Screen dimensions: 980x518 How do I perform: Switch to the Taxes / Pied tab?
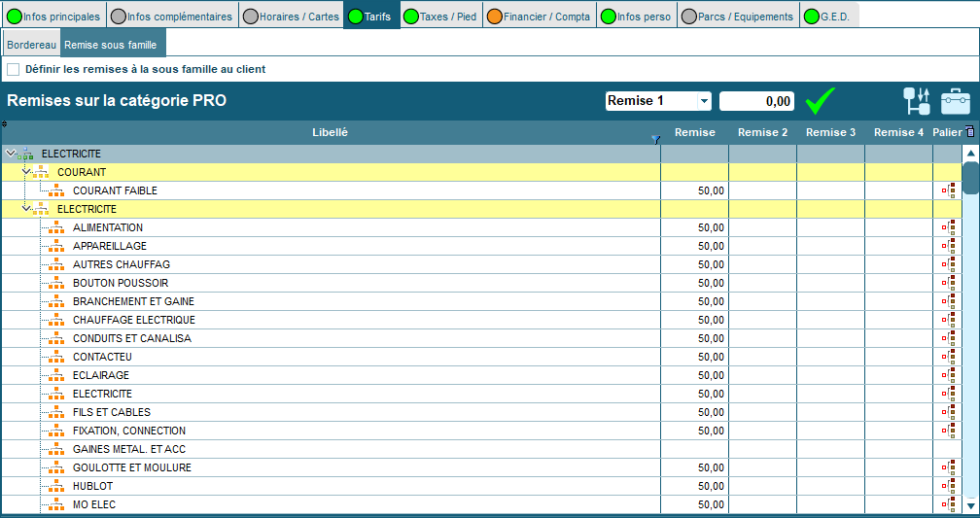pos(438,17)
